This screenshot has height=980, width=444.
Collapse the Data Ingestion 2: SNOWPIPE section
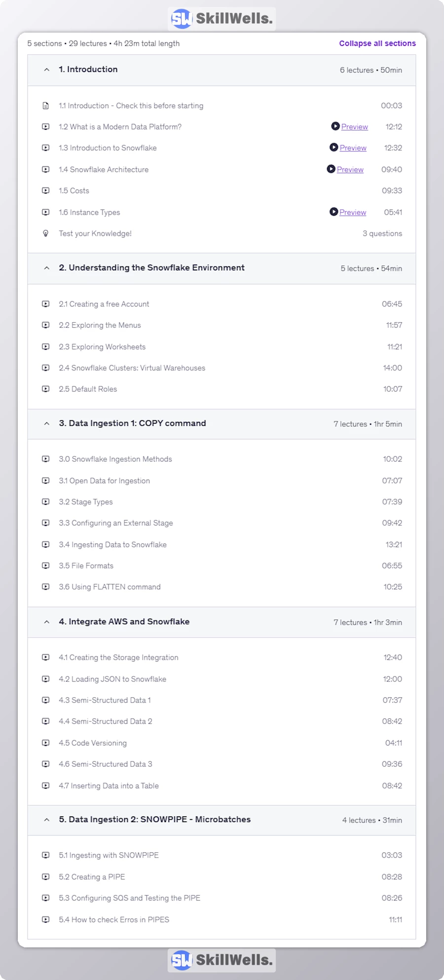point(46,820)
